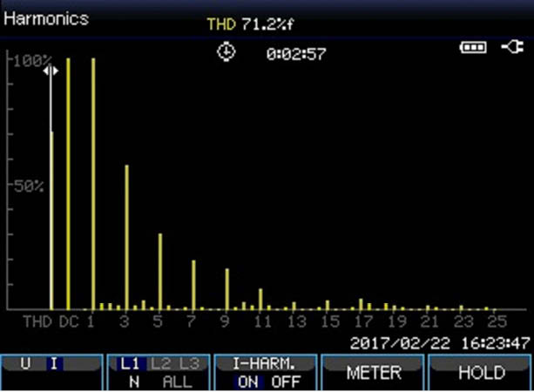Choose the N neutral option
The image size is (534, 392).
pos(134,382)
